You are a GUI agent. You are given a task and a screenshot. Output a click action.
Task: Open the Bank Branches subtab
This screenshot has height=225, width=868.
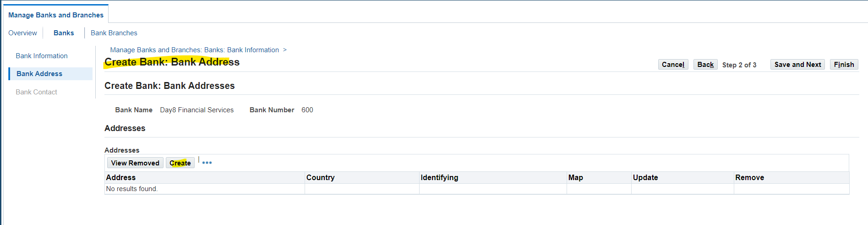point(114,33)
